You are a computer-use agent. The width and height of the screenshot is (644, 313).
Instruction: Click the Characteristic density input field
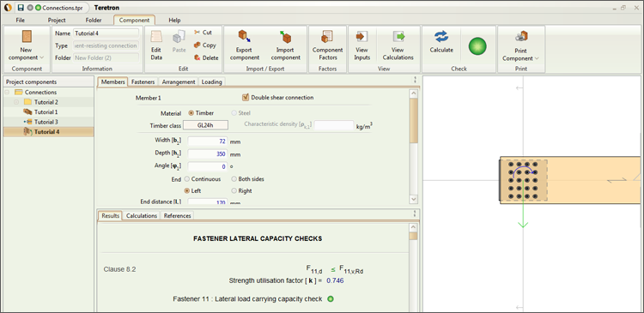334,125
